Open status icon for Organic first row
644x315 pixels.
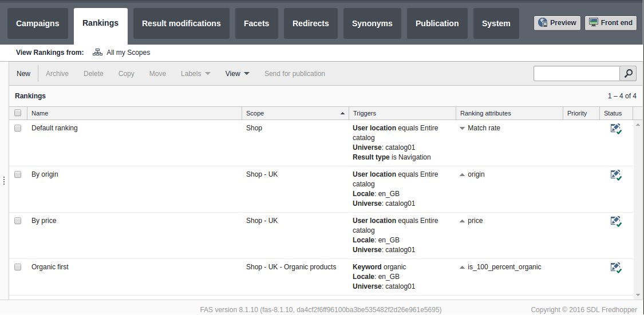pos(615,268)
